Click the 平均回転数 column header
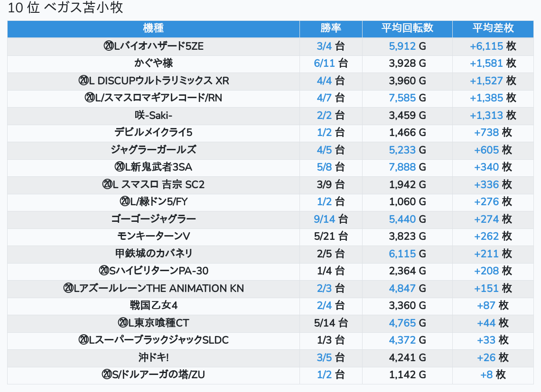This screenshot has width=541, height=392. [x=407, y=28]
